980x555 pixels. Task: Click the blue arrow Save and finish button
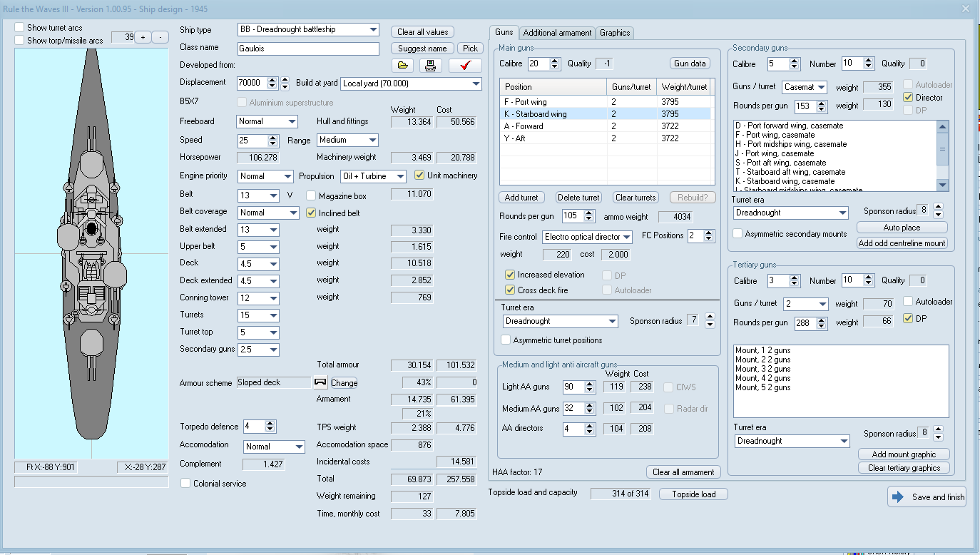927,497
